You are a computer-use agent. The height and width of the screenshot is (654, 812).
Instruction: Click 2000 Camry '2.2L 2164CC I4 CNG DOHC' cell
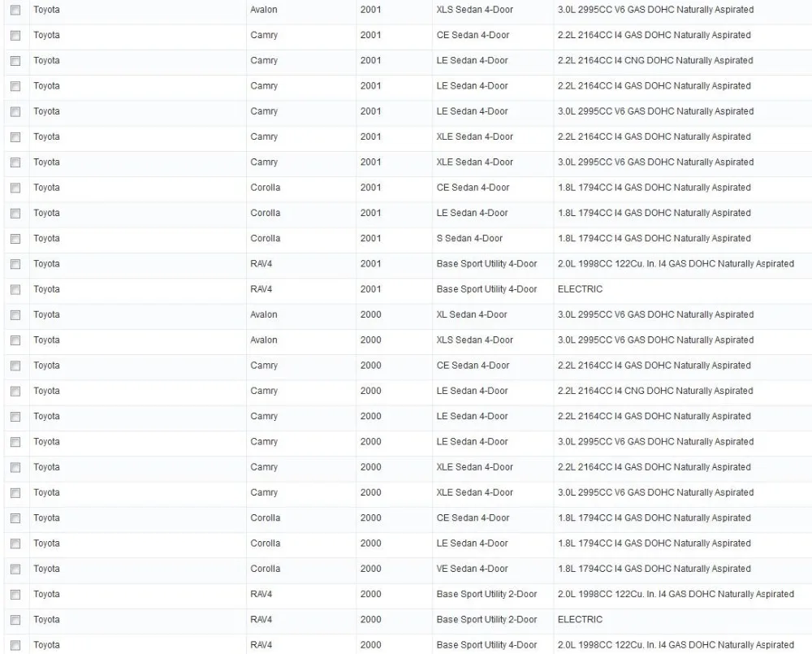tap(655, 391)
